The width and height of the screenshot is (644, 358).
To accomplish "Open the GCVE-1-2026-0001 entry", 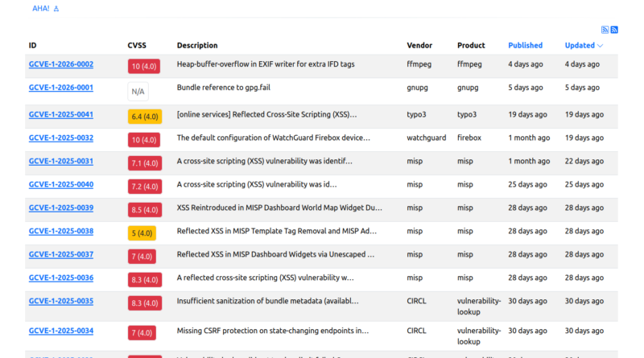I will point(61,88).
